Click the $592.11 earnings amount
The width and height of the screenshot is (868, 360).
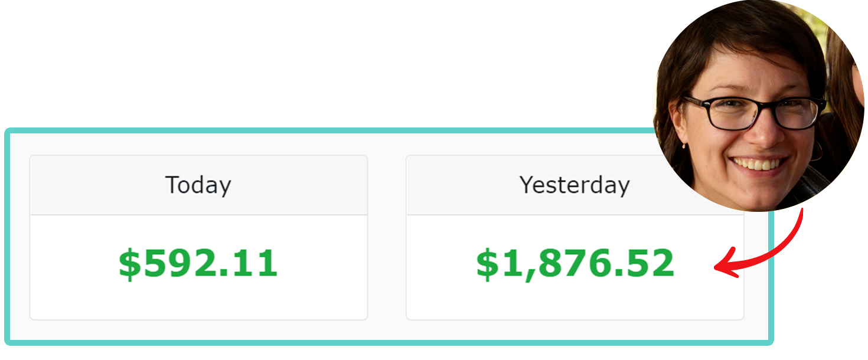(198, 264)
